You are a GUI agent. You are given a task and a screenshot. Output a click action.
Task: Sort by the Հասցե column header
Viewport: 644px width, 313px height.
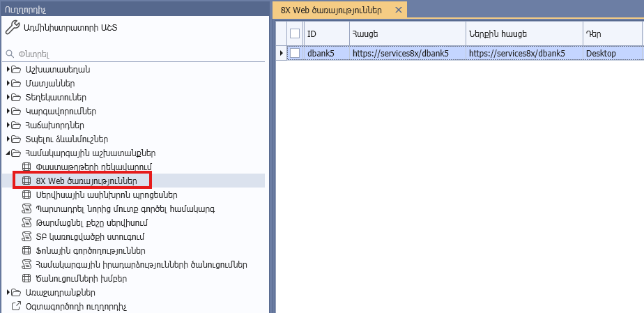407,33
